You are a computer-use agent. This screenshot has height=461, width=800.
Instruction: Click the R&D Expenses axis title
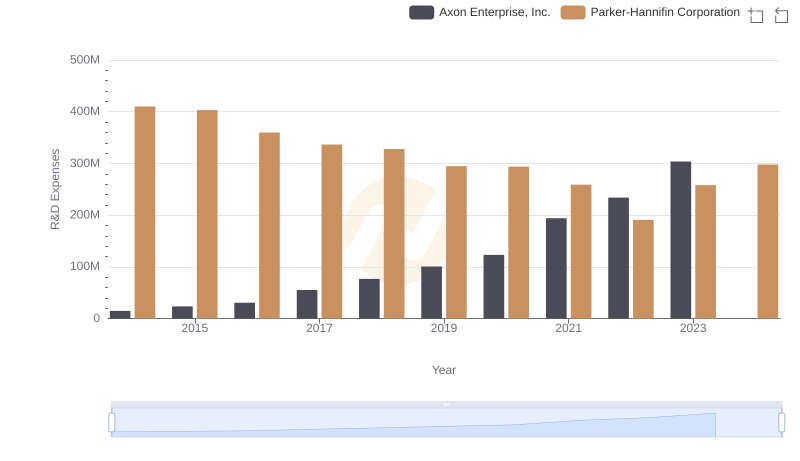click(55, 189)
